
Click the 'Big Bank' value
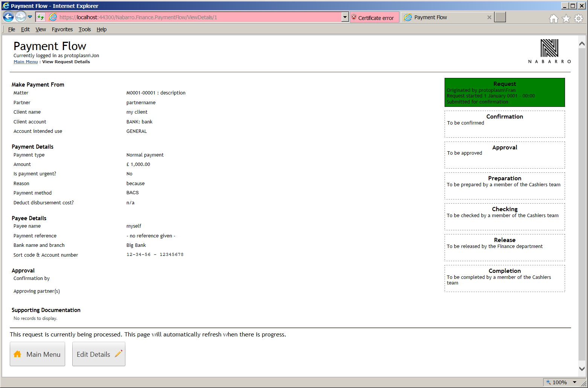click(x=136, y=245)
